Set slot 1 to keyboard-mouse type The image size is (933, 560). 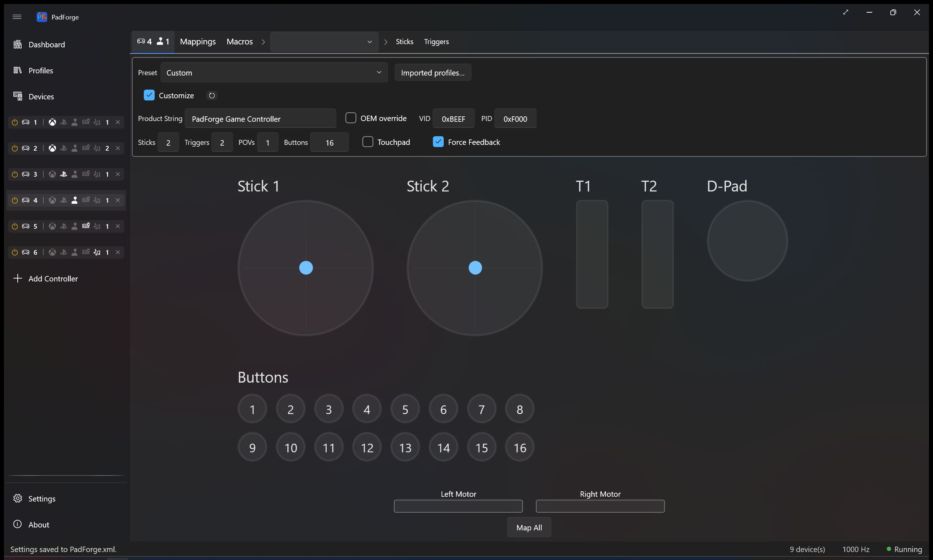point(86,122)
